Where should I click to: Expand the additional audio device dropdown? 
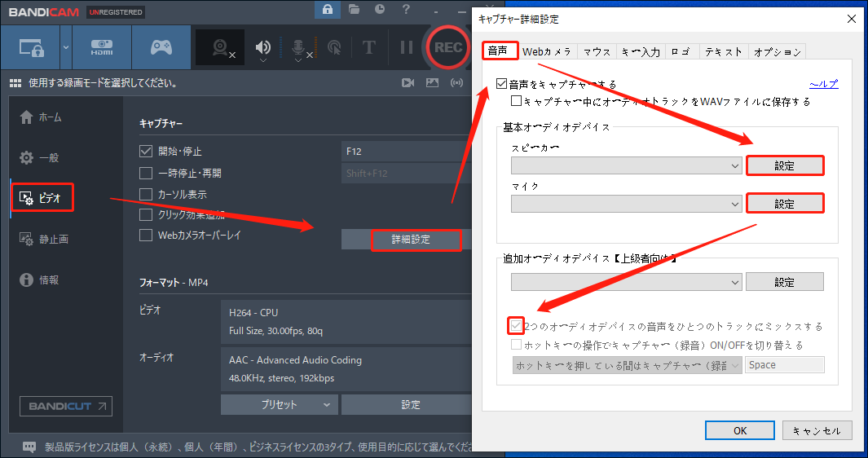[627, 283]
